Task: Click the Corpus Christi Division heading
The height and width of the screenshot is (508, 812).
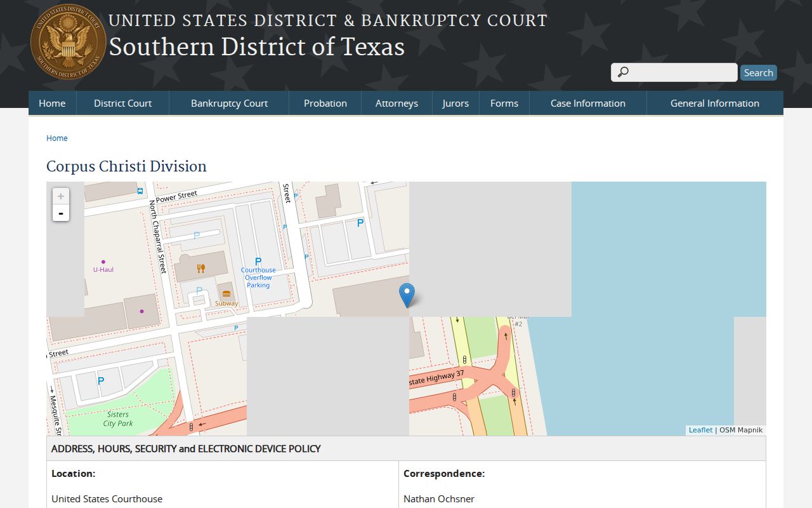Action: (126, 166)
